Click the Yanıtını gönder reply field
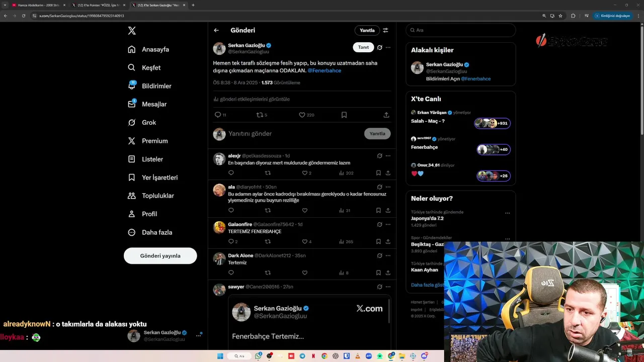 [x=294, y=134]
